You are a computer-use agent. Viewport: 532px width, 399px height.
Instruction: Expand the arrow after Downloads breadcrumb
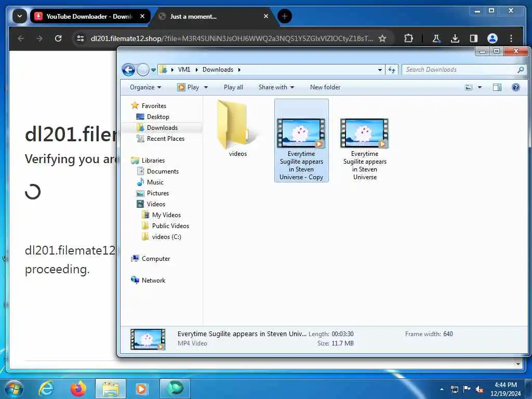[x=239, y=70]
